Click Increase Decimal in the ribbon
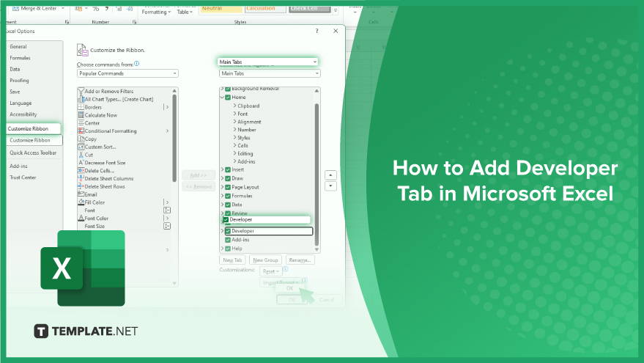The height and width of the screenshot is (363, 644). tap(118, 9)
